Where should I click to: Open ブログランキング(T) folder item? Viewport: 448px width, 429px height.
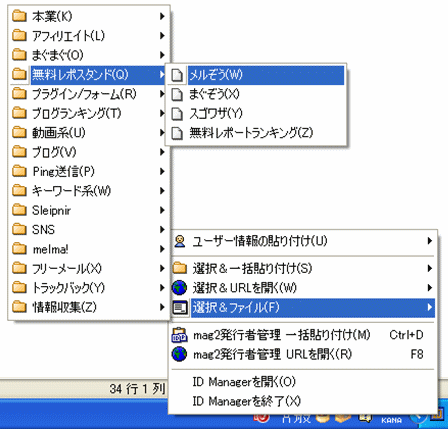point(89,113)
